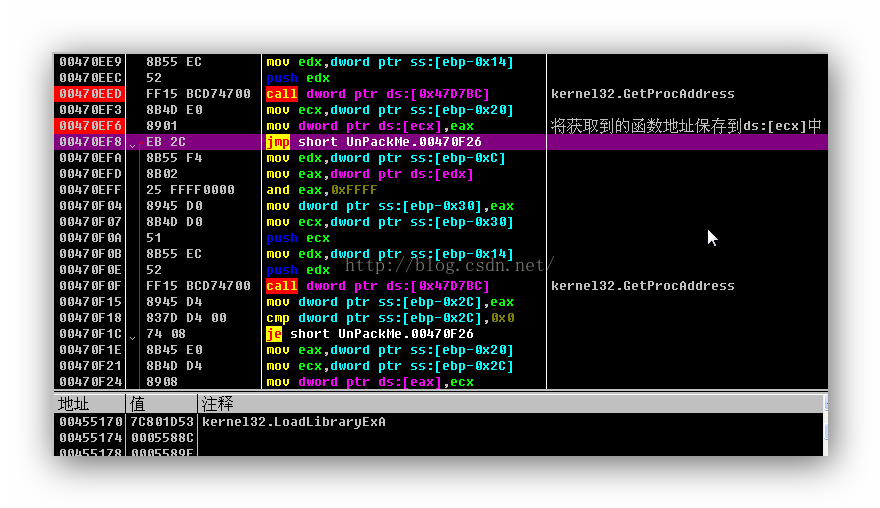Click GetProcAddress comment at 00470F0F row
This screenshot has height=508, width=880.
click(643, 286)
